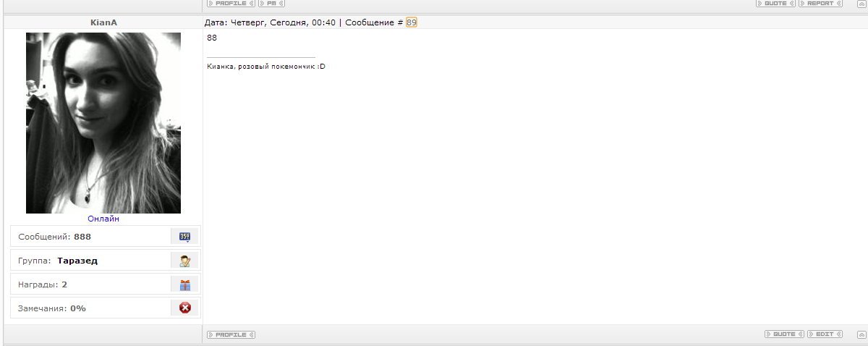This screenshot has width=868, height=346.
Task: Click the Группа: Таразед label
Action: coord(58,261)
